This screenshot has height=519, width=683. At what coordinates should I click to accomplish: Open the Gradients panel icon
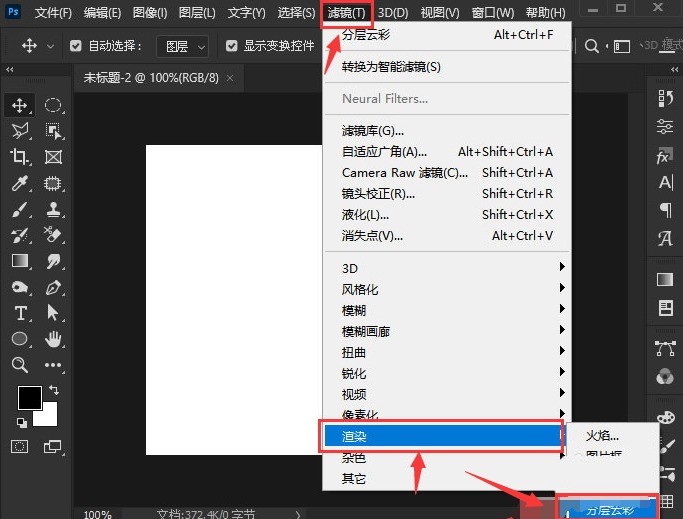coord(665,279)
